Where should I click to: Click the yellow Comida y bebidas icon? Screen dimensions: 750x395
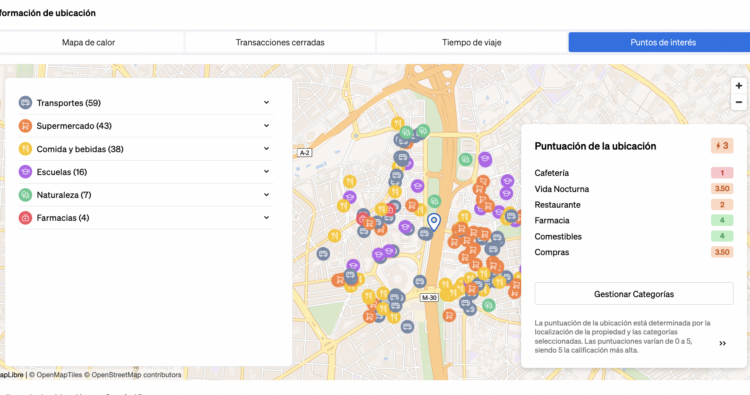[25, 149]
